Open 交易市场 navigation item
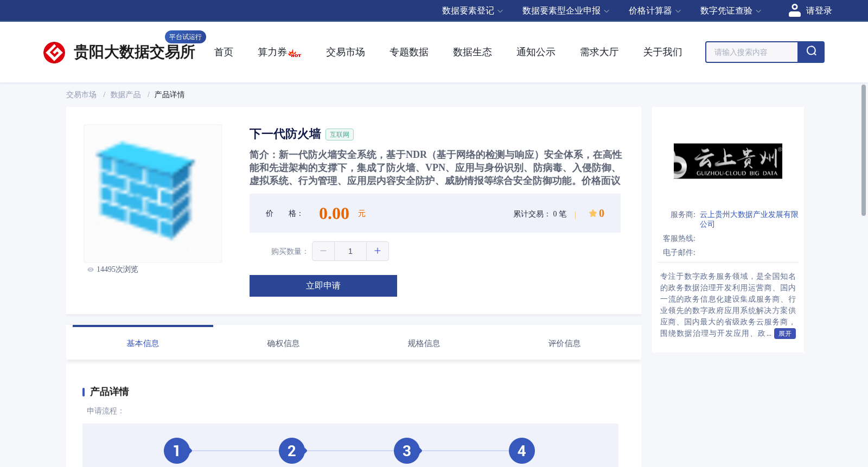This screenshot has width=868, height=467. click(346, 52)
